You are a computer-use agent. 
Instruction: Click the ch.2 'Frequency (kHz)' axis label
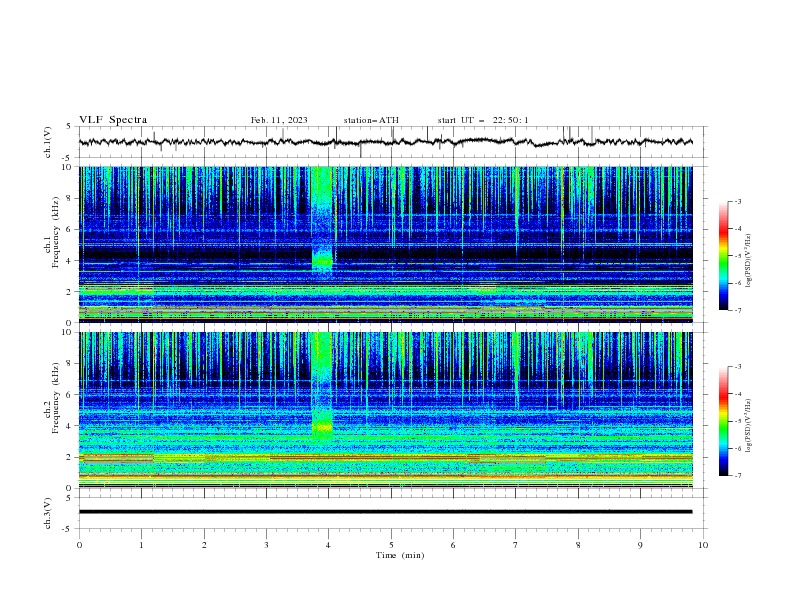pyautogui.click(x=56, y=398)
